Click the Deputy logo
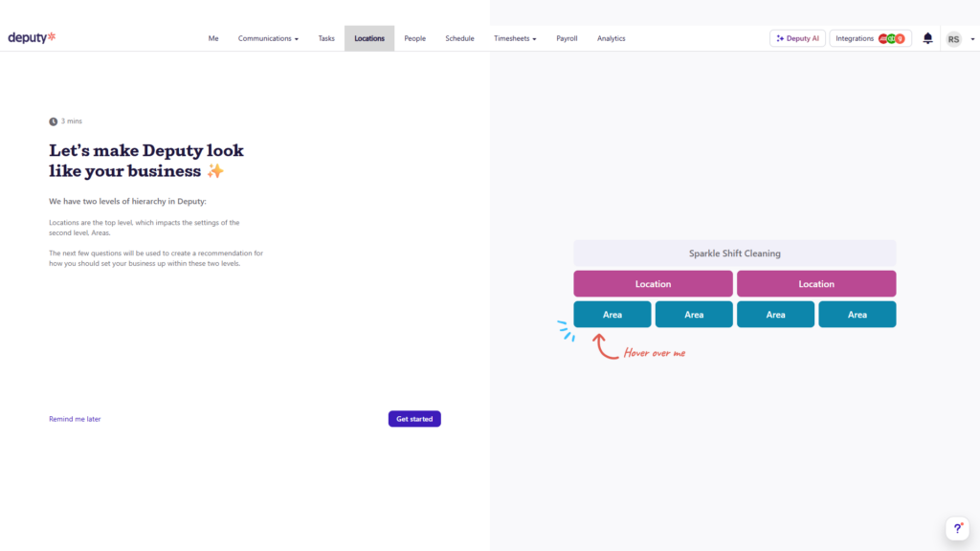980x551 pixels. pyautogui.click(x=32, y=37)
